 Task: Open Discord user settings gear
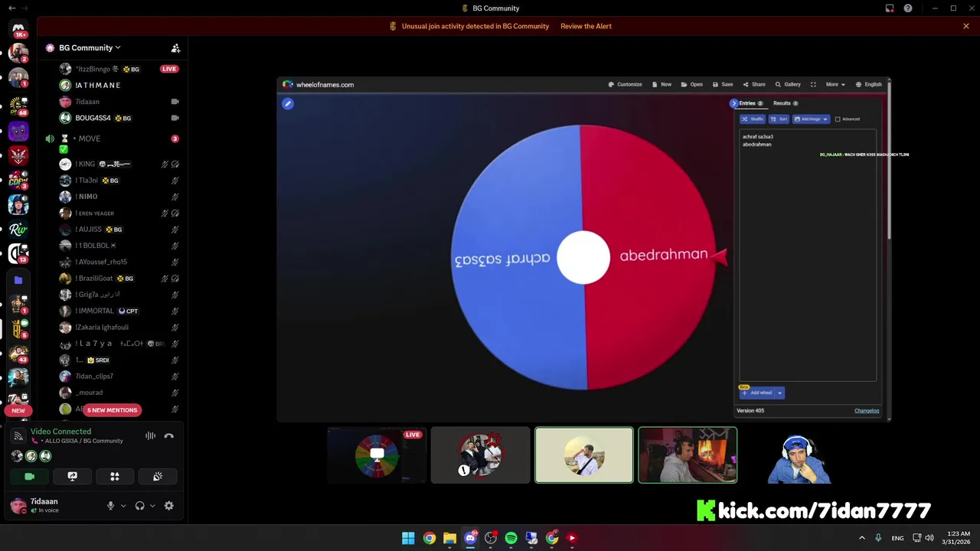168,506
